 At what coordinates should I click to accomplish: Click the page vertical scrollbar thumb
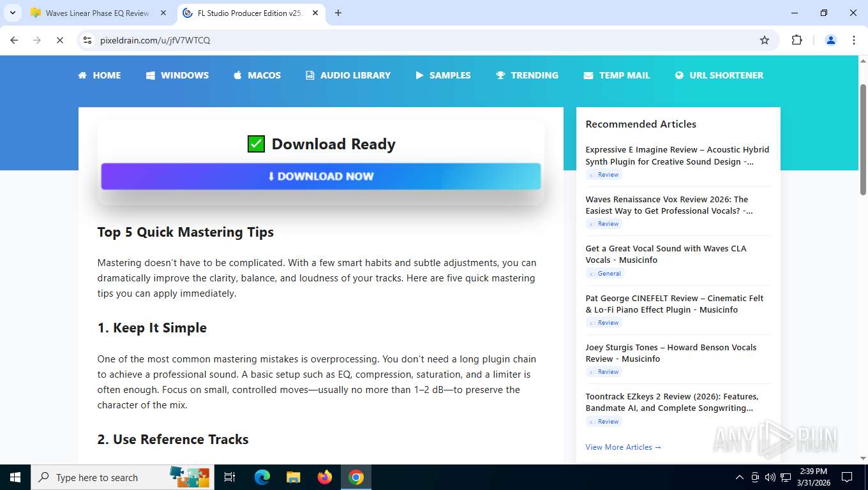pos(863,138)
